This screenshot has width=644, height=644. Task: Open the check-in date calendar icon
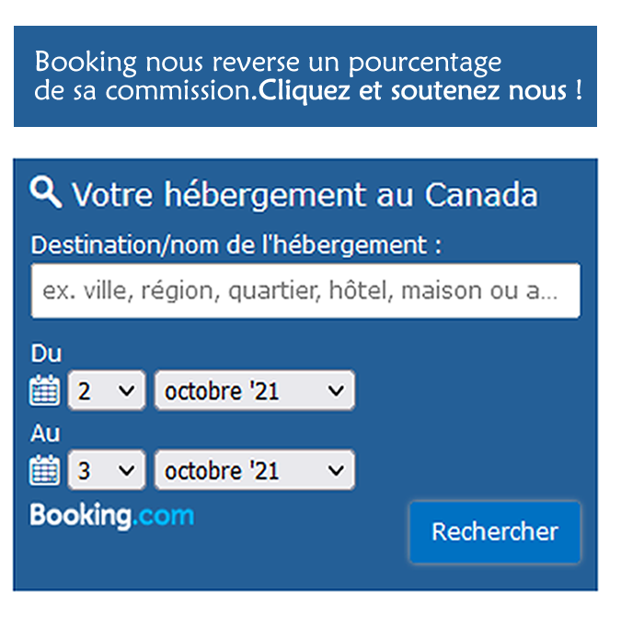[44, 391]
